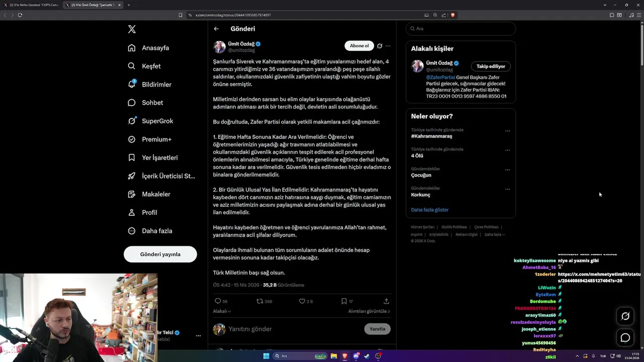Open the @umitozdag handle on the post
The height and width of the screenshot is (362, 644).
coord(242,50)
